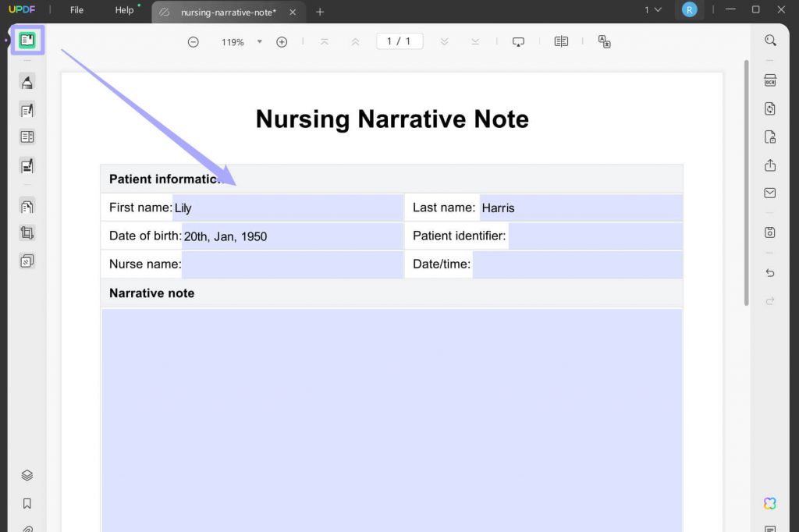Open the Comment tool in the left sidebar
The height and width of the screenshot is (532, 799).
(x=27, y=82)
